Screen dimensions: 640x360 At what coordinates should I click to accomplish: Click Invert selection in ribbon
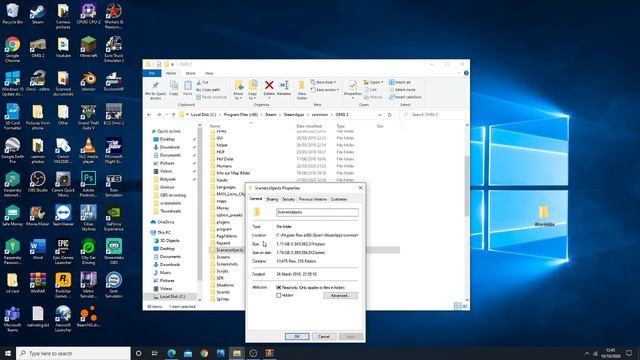[405, 97]
